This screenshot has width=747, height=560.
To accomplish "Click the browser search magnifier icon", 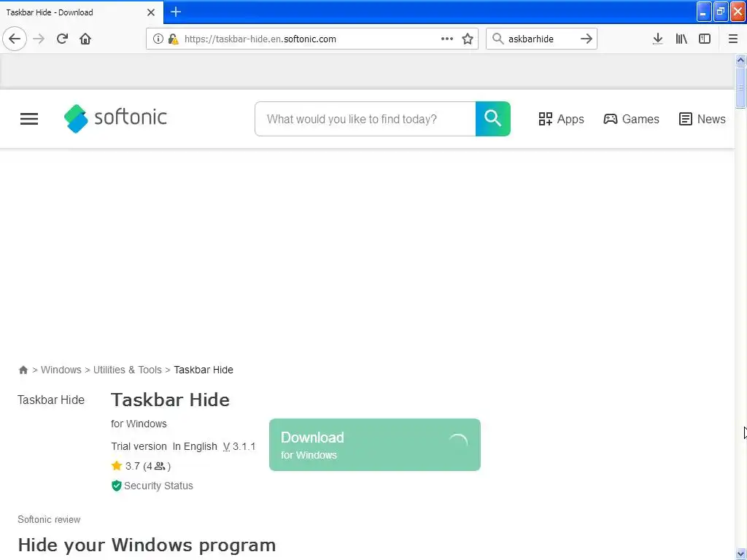I will [x=498, y=39].
